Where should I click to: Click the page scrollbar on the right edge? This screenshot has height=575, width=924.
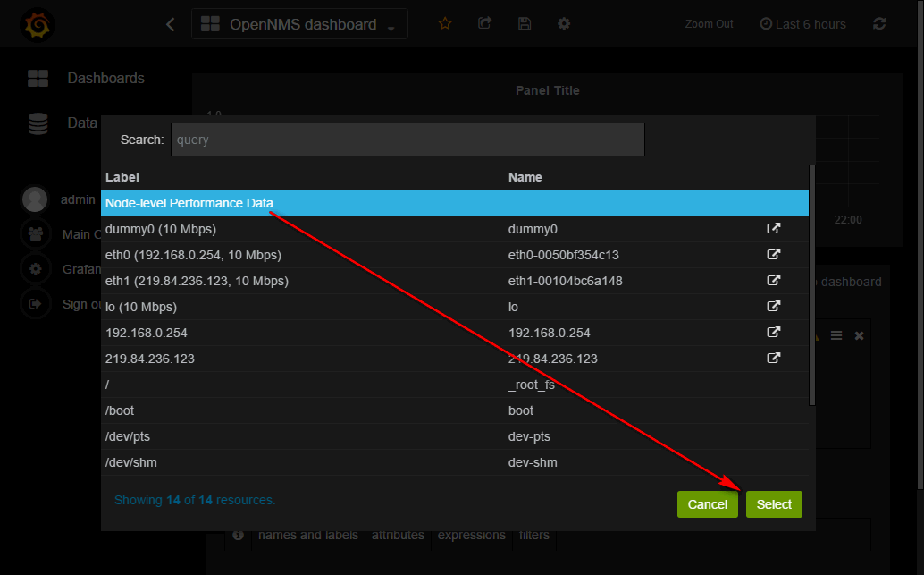(920, 244)
